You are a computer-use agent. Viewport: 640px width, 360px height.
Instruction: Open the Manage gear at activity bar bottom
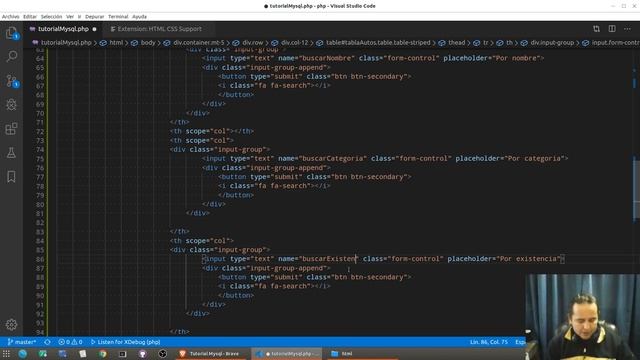point(11,324)
